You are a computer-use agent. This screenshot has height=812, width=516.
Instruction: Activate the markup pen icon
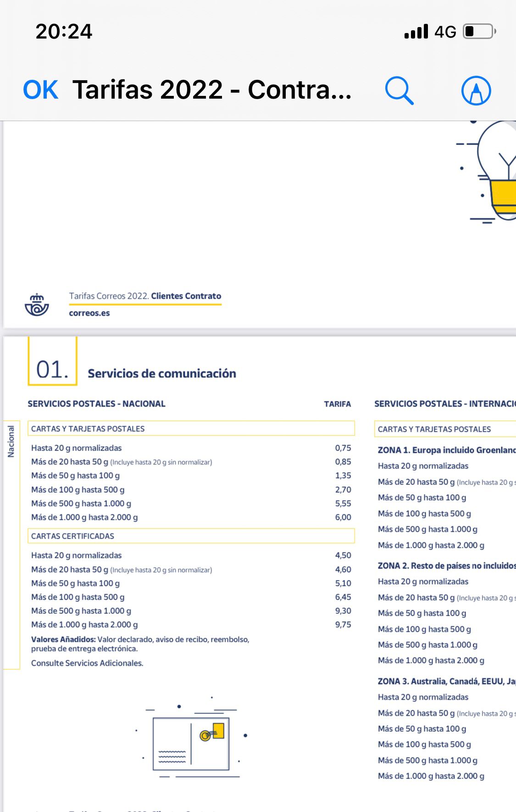[476, 90]
